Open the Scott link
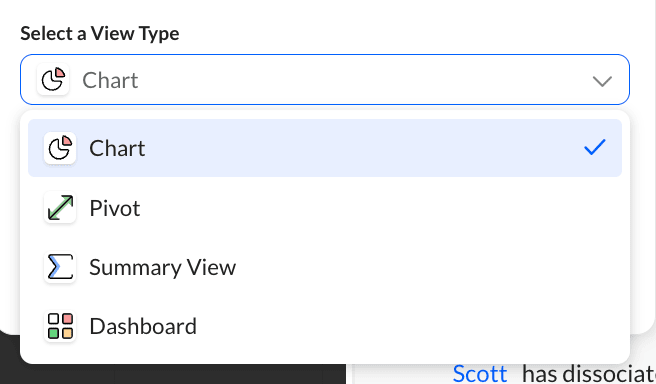This screenshot has height=384, width=656. click(479, 374)
